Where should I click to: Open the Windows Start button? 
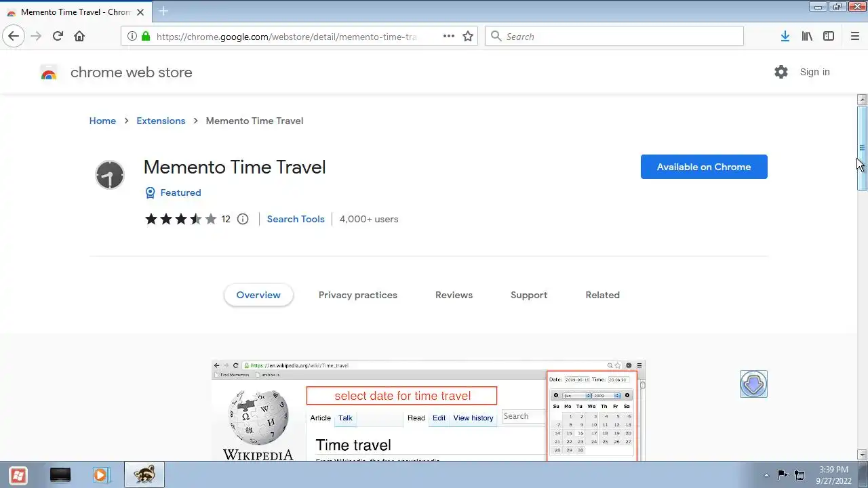tap(18, 475)
